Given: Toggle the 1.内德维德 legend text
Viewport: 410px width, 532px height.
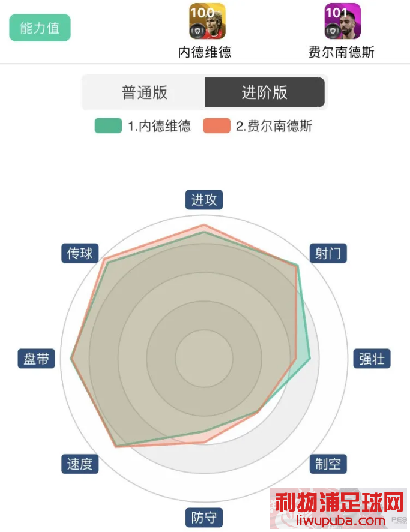Looking at the screenshot, I should 159,126.
